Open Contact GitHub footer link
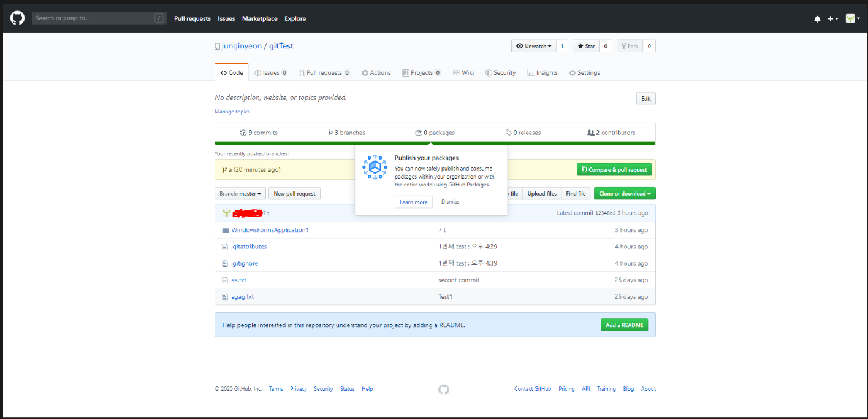 [x=533, y=389]
